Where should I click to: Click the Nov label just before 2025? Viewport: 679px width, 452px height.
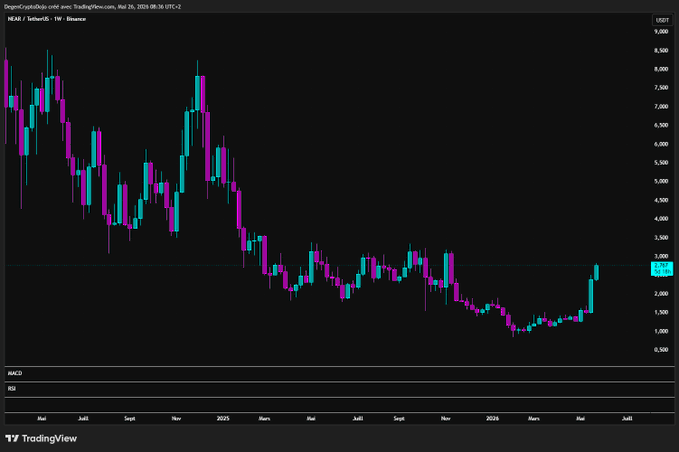tap(176, 419)
